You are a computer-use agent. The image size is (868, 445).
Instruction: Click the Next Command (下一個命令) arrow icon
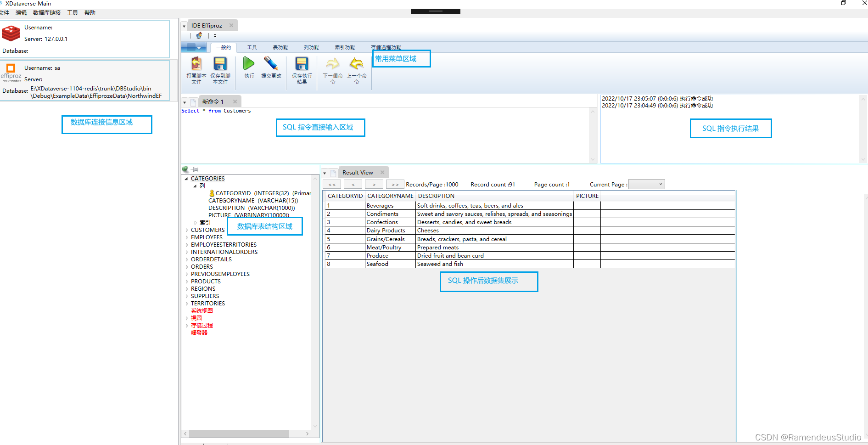(x=333, y=63)
